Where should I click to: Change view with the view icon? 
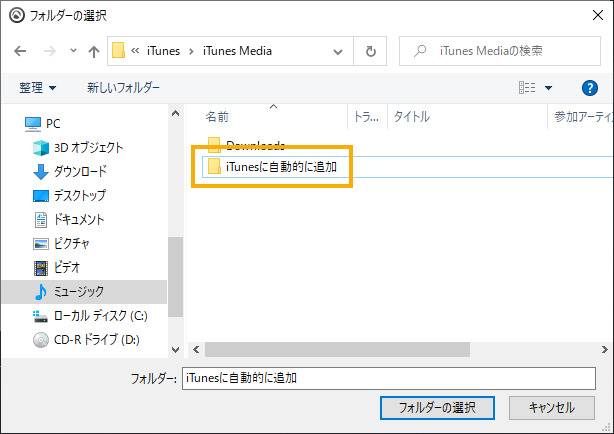pos(527,87)
